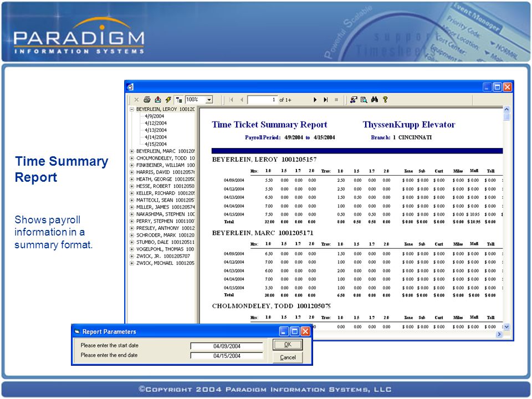
Task: Expand HESSE, ROBERT tree node
Action: (x=132, y=186)
